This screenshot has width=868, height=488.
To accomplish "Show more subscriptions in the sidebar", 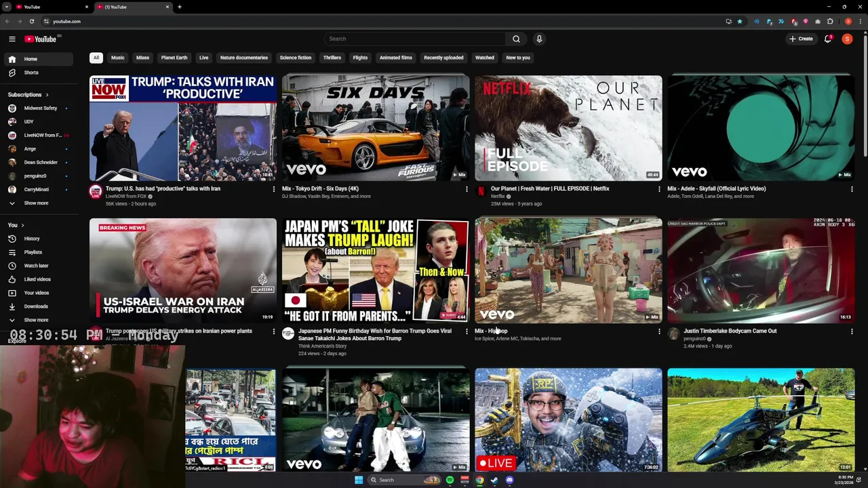I will (x=38, y=203).
